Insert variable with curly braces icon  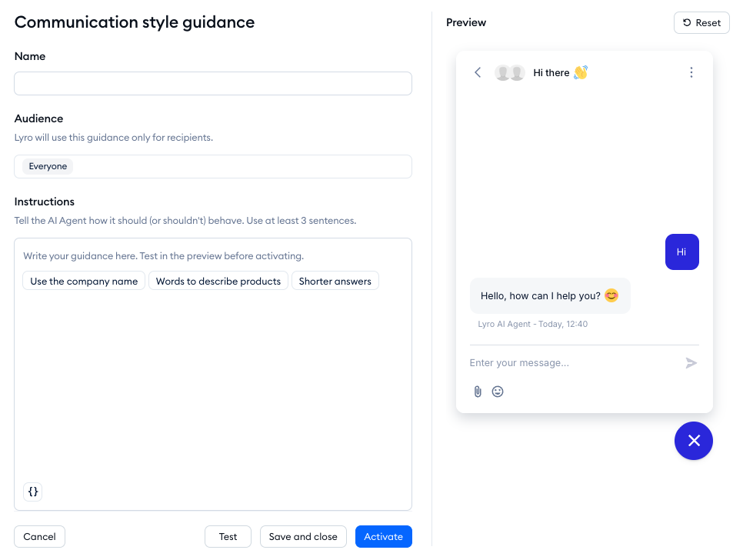(33, 492)
